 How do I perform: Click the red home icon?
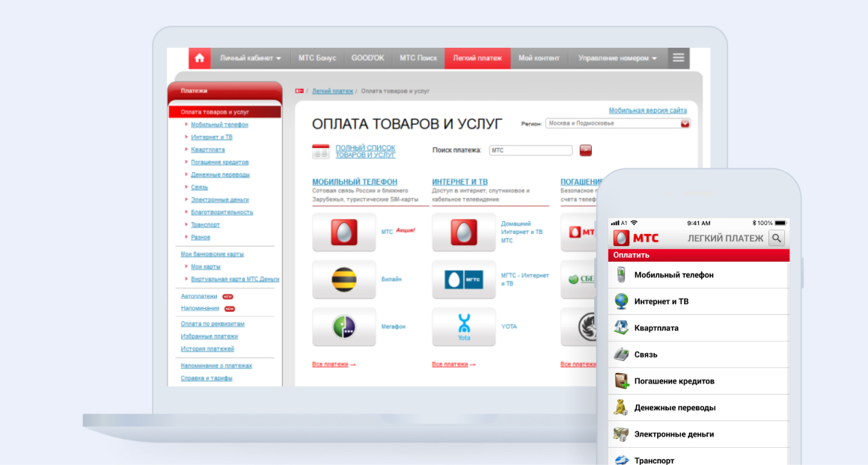pyautogui.click(x=199, y=58)
